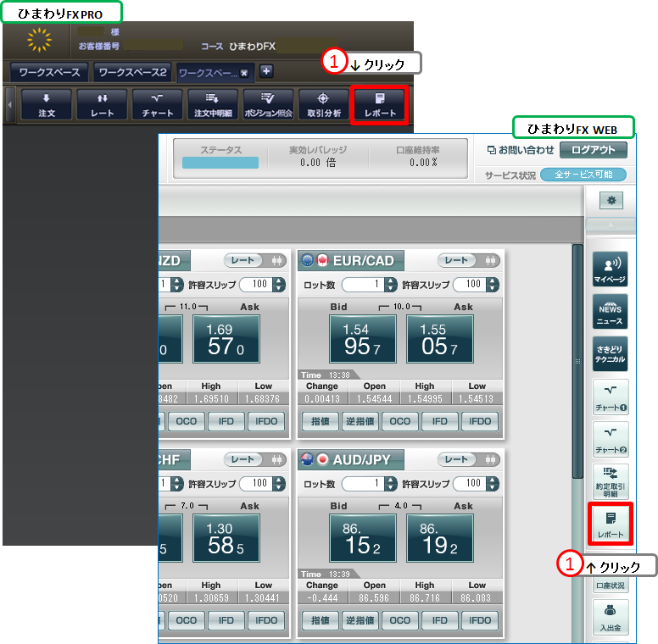This screenshot has width=658, height=644.
Task: Open レポート in the FX WEB sidebar
Action: click(611, 524)
